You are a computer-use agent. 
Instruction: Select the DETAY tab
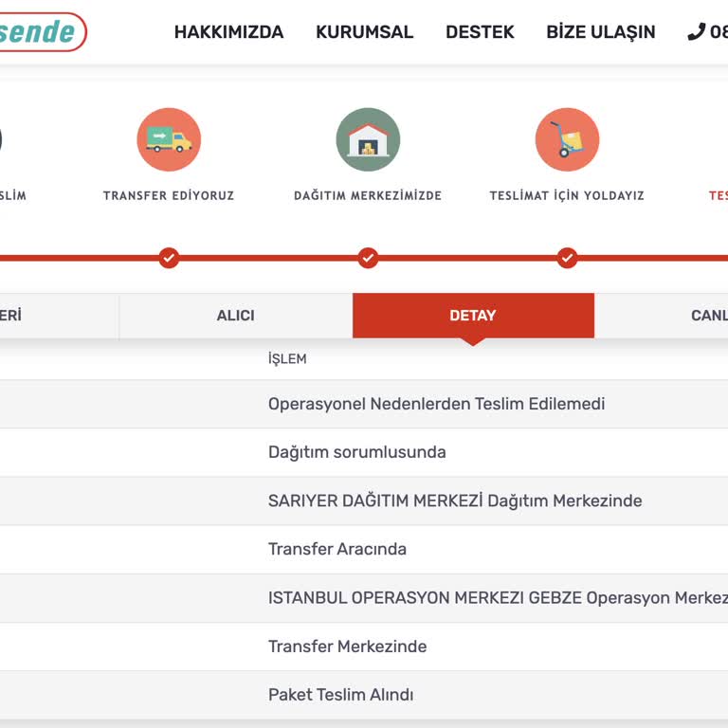point(474,316)
